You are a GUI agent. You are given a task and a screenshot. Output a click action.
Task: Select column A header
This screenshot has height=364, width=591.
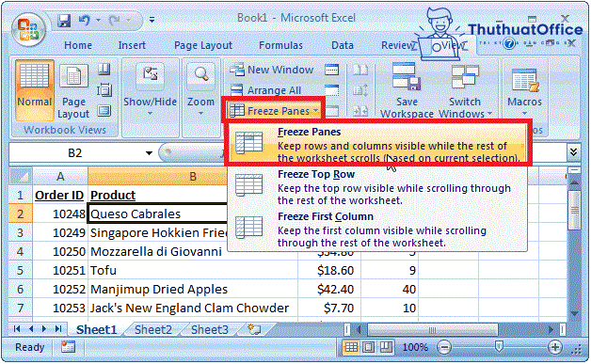(60, 176)
